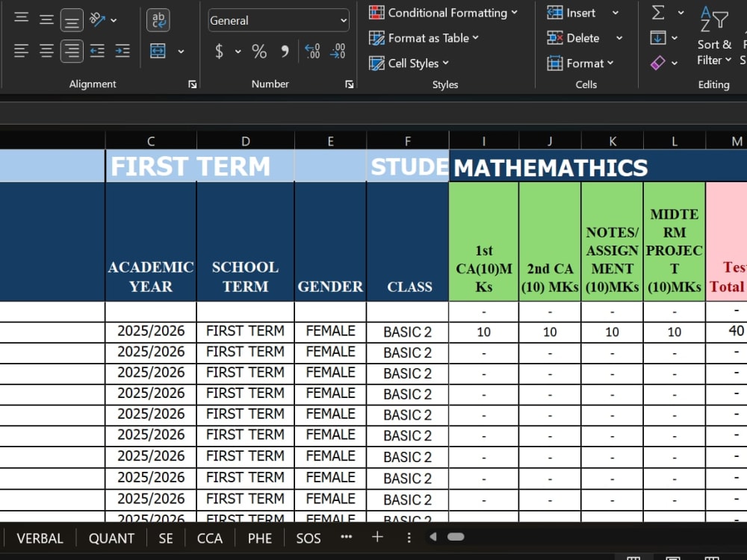Add a new sheet
747x560 pixels.
click(377, 537)
